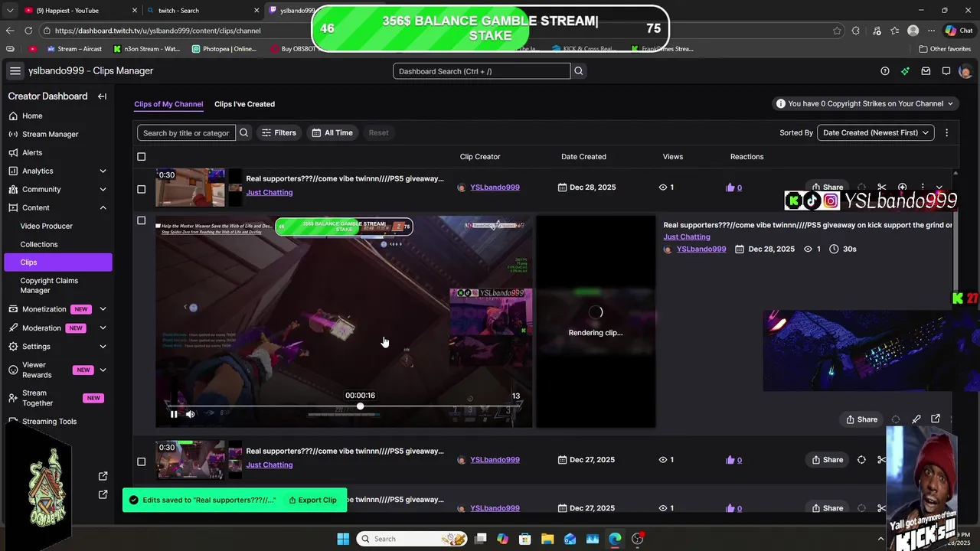Open Stream Manager in the sidebar

coord(50,134)
